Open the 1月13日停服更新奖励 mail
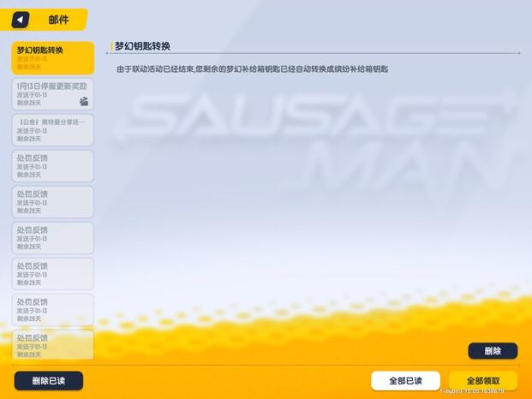 tap(53, 94)
